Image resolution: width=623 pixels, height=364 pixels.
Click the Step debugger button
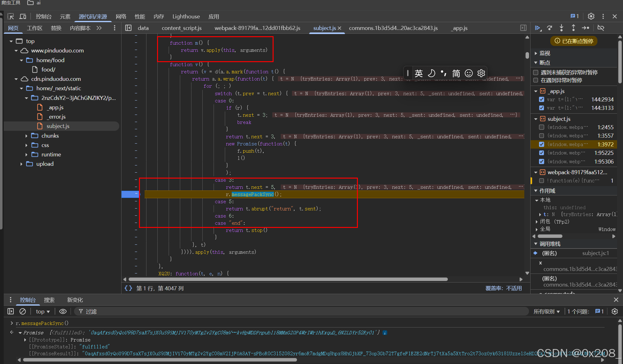coord(586,28)
